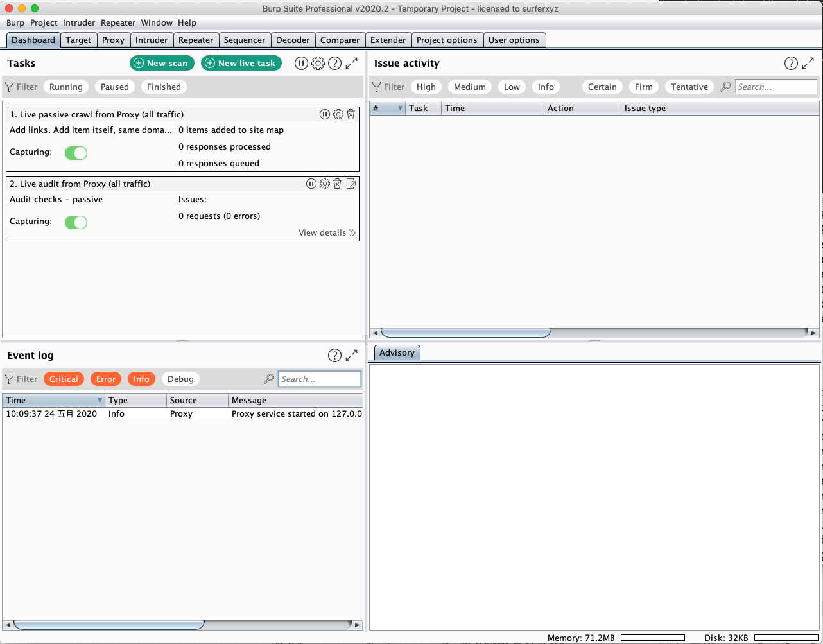Toggle the Paused tasks filter

pos(115,87)
